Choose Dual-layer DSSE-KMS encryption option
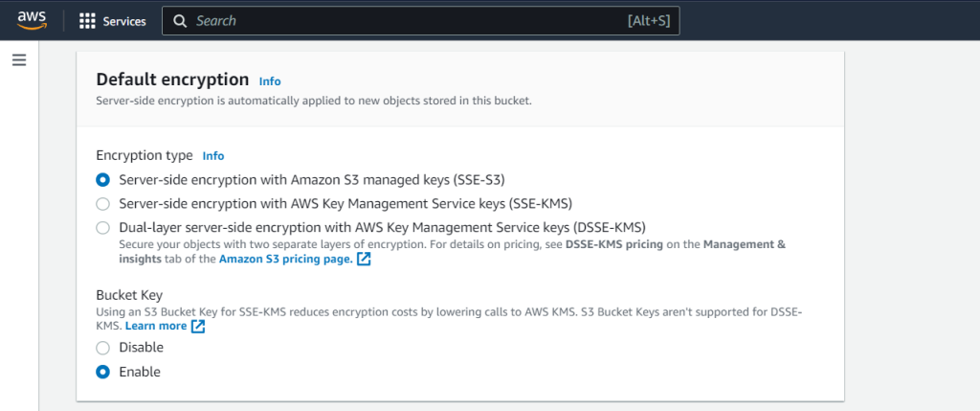The height and width of the screenshot is (411, 980). click(x=103, y=228)
